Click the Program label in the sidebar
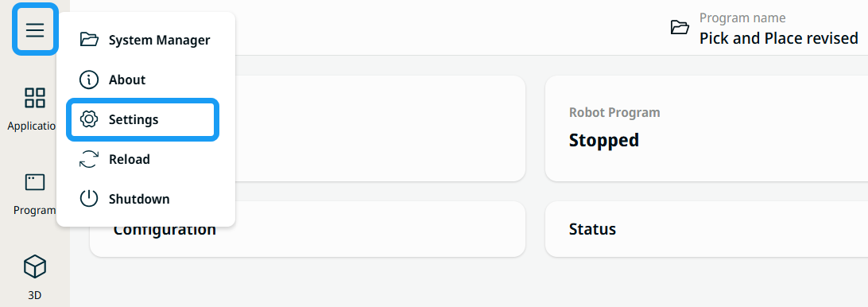Screen dimensions: 868x307 click(34, 211)
